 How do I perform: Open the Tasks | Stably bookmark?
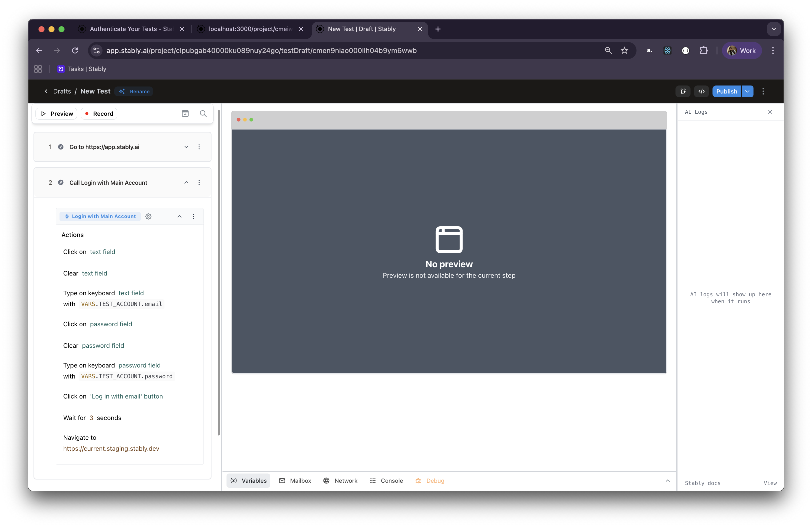(82, 69)
